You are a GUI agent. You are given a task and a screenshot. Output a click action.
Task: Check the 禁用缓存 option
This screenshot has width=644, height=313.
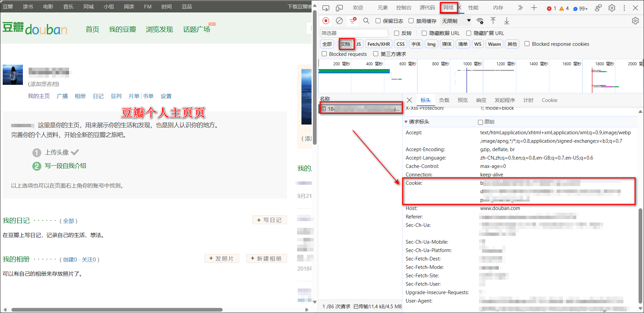click(x=411, y=21)
